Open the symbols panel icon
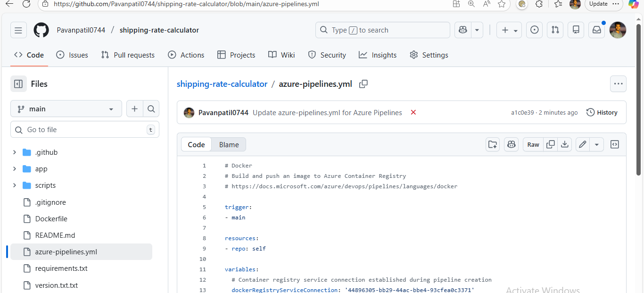 pyautogui.click(x=614, y=144)
